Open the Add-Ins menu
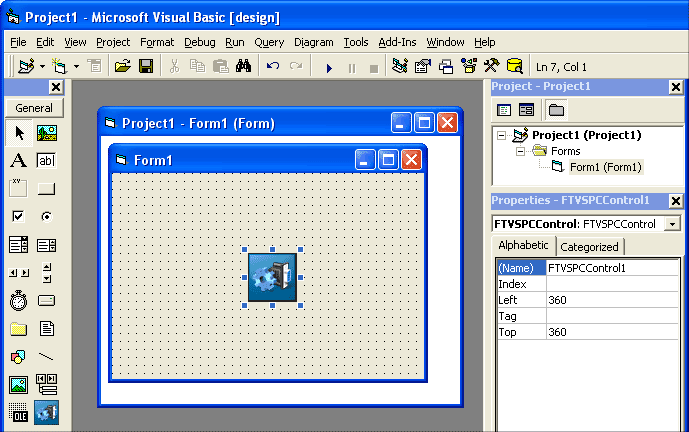Image resolution: width=689 pixels, height=432 pixels. (x=397, y=42)
